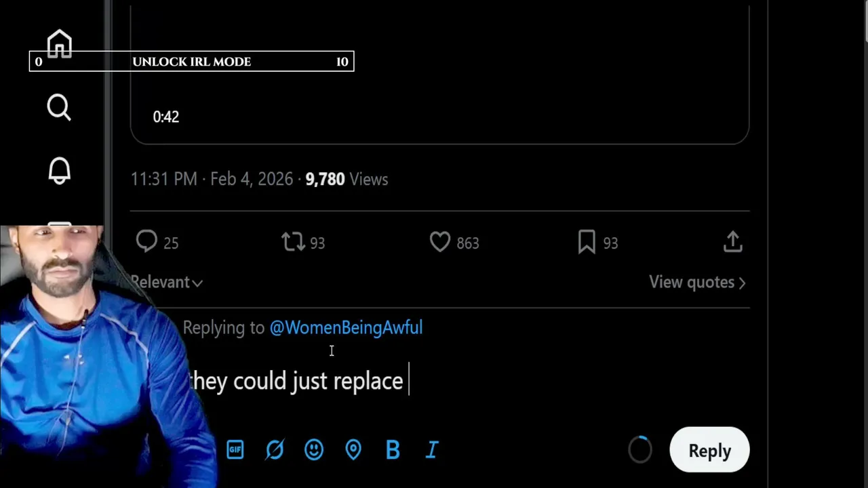Image resolution: width=868 pixels, height=488 pixels.
Task: Toggle italic formatting in the reply
Action: (x=432, y=449)
